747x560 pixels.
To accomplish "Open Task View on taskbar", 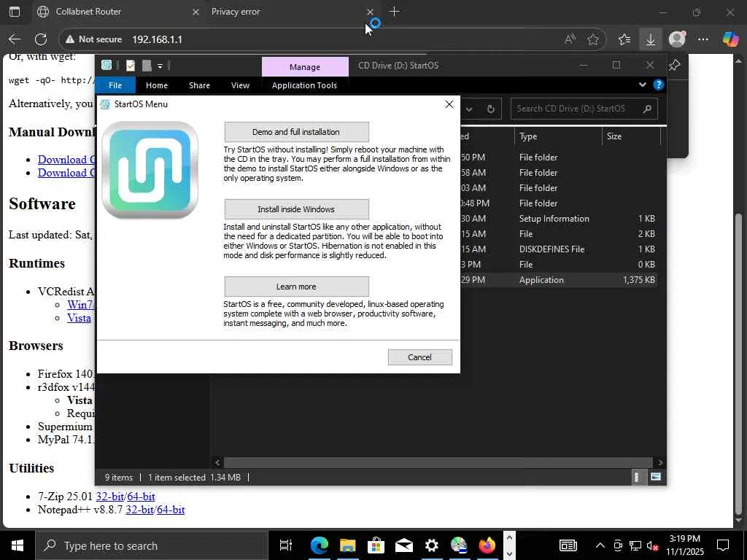I will pyautogui.click(x=286, y=545).
